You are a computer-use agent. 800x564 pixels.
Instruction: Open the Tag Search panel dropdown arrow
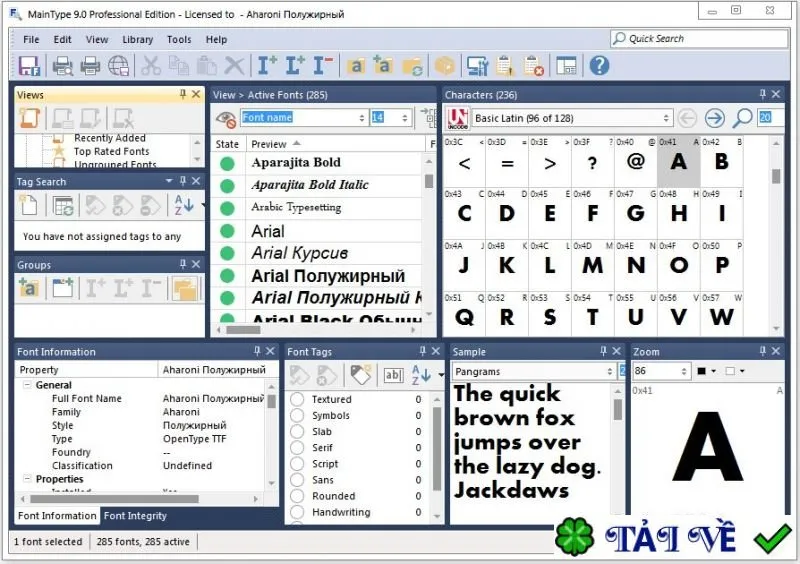click(x=169, y=181)
